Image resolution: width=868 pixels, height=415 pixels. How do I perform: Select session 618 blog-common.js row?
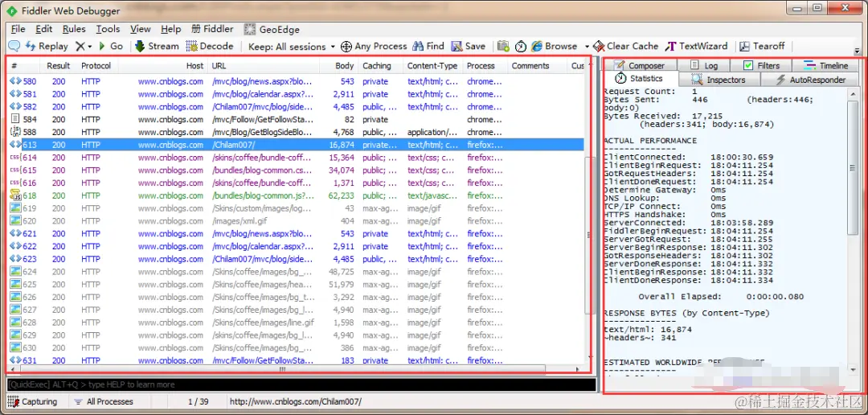coord(296,195)
